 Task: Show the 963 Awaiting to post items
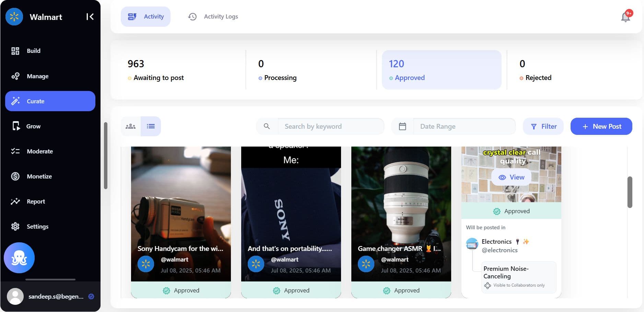coord(181,70)
